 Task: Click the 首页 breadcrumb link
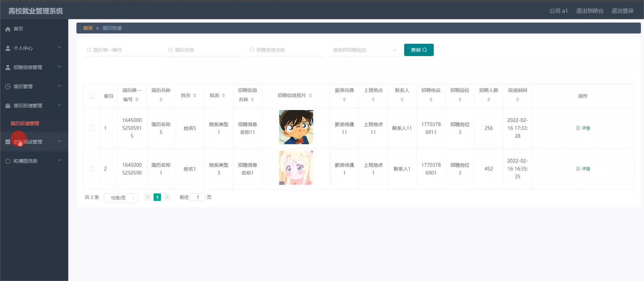coord(88,28)
